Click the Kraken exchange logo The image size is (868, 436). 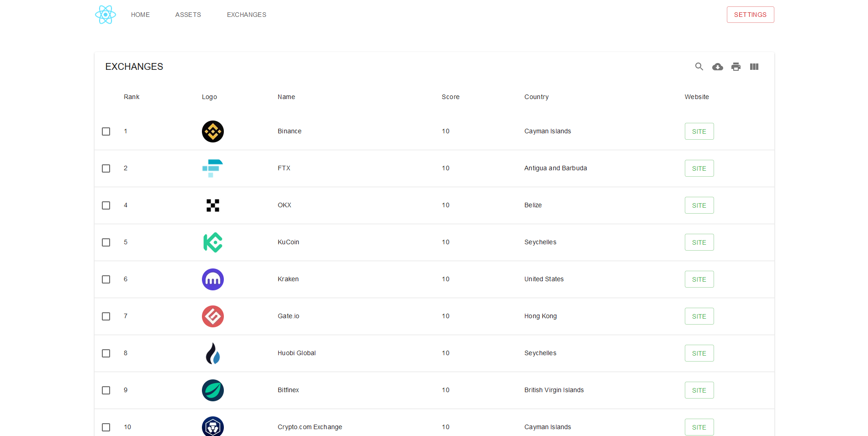pyautogui.click(x=212, y=279)
